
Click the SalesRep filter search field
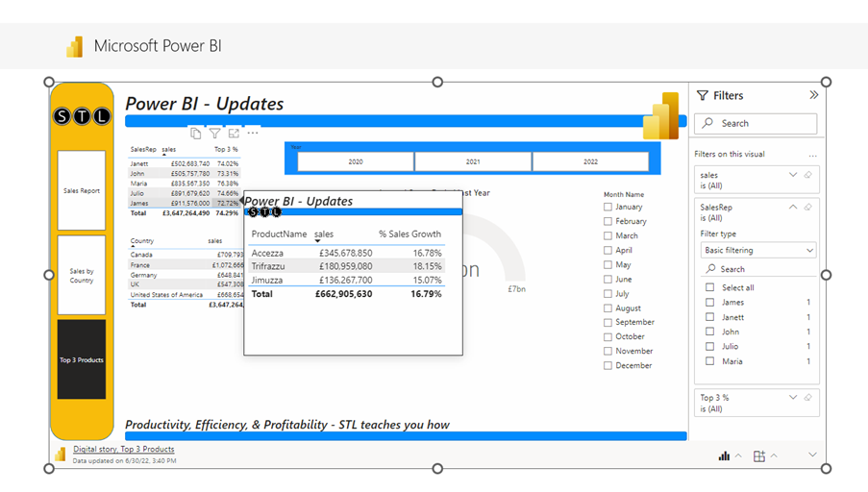click(x=757, y=269)
